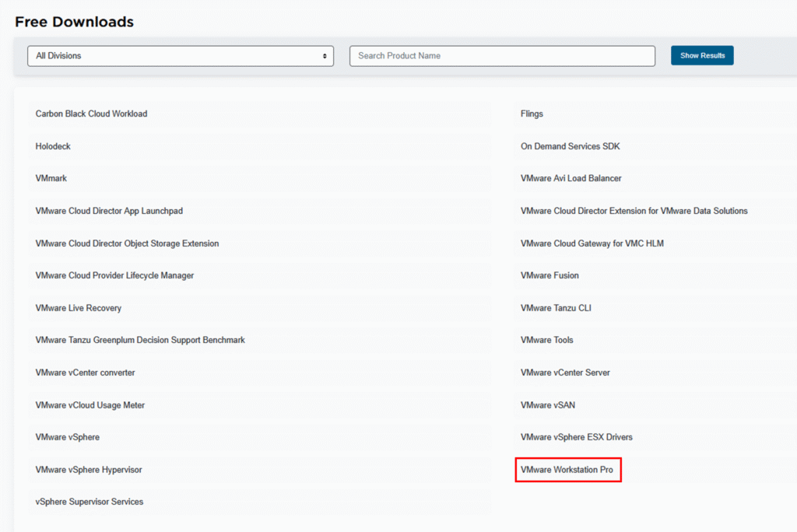Click VMware vSphere ESX Drivers
This screenshot has width=797, height=532.
pos(576,437)
